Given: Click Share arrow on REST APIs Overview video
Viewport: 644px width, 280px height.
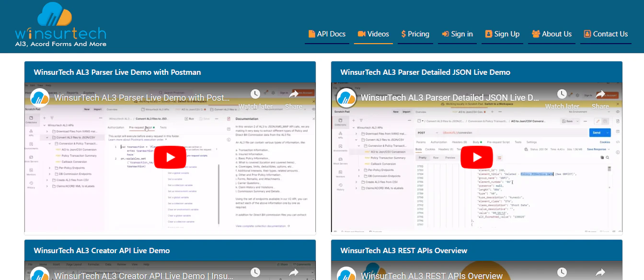Looking at the screenshot, I should [600, 273].
